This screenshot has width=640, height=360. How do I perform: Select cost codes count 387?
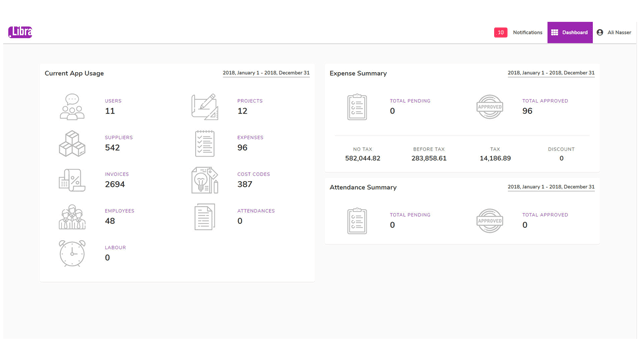point(245,184)
